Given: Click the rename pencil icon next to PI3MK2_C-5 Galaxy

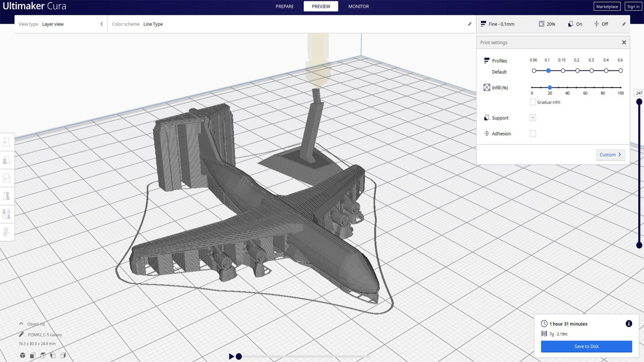Looking at the screenshot, I should pyautogui.click(x=21, y=335).
